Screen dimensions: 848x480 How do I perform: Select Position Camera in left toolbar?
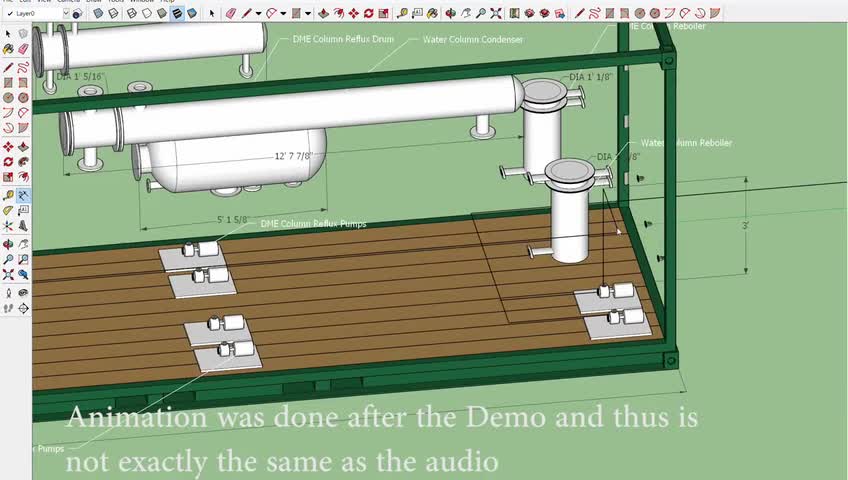click(x=8, y=293)
